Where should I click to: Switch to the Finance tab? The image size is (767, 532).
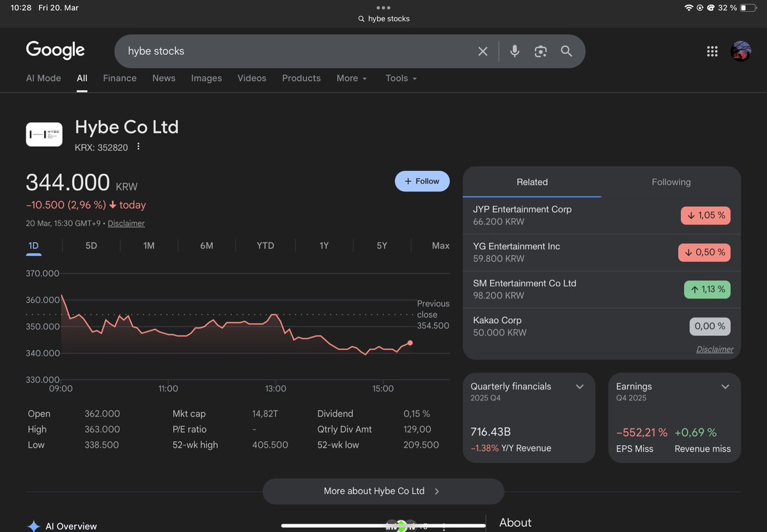point(120,78)
